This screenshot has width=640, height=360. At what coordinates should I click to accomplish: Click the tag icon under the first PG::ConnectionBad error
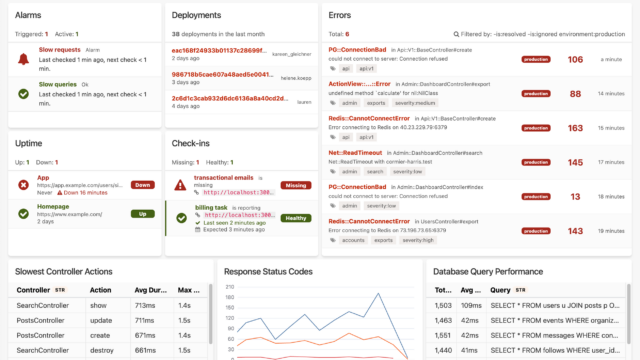pos(333,69)
